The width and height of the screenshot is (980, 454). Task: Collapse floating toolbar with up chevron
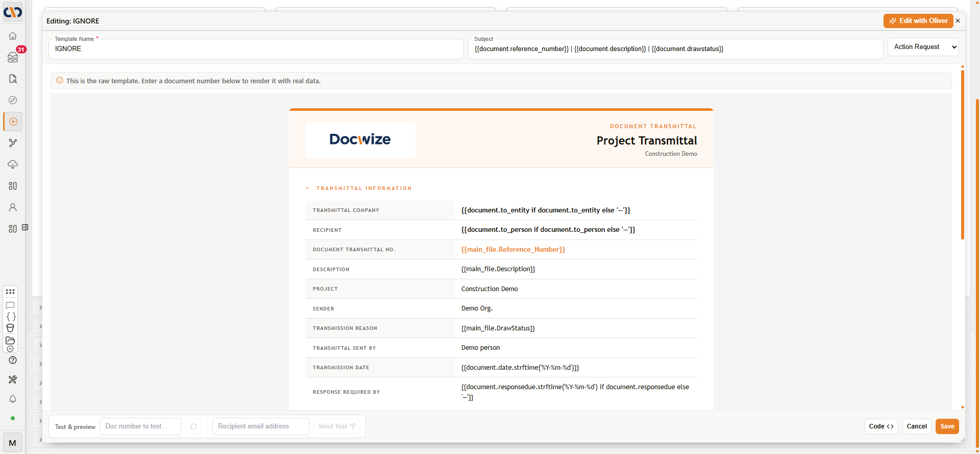pyautogui.click(x=10, y=349)
